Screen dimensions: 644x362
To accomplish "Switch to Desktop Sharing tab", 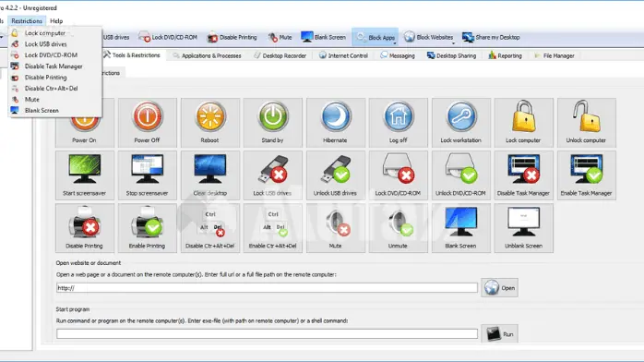I will 451,55.
